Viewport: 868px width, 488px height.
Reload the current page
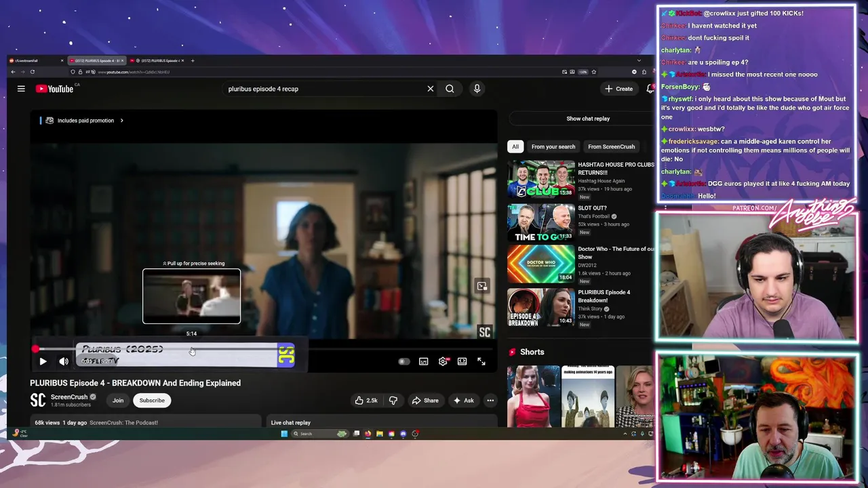(x=32, y=72)
